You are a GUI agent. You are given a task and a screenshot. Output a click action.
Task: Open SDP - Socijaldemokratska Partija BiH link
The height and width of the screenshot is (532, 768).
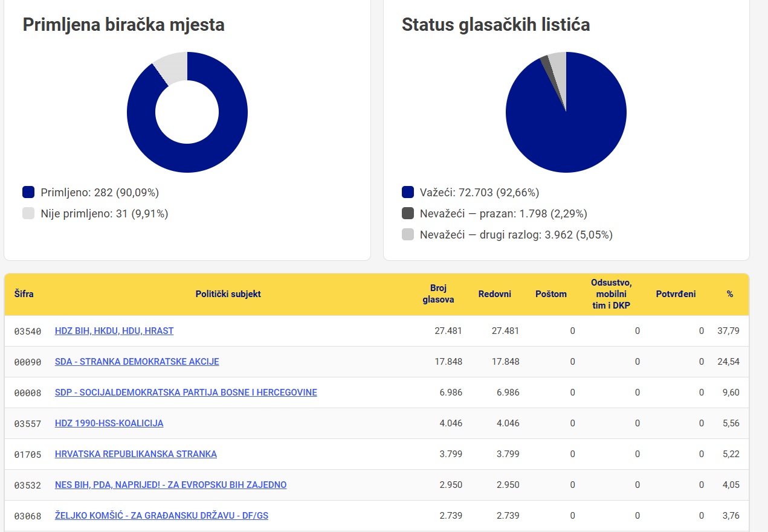pyautogui.click(x=186, y=393)
